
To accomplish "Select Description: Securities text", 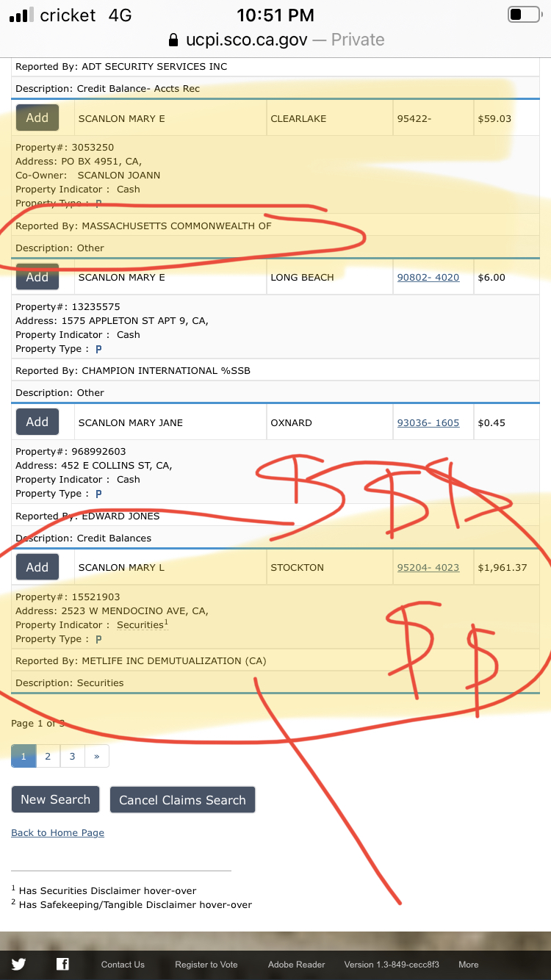I will (x=70, y=682).
